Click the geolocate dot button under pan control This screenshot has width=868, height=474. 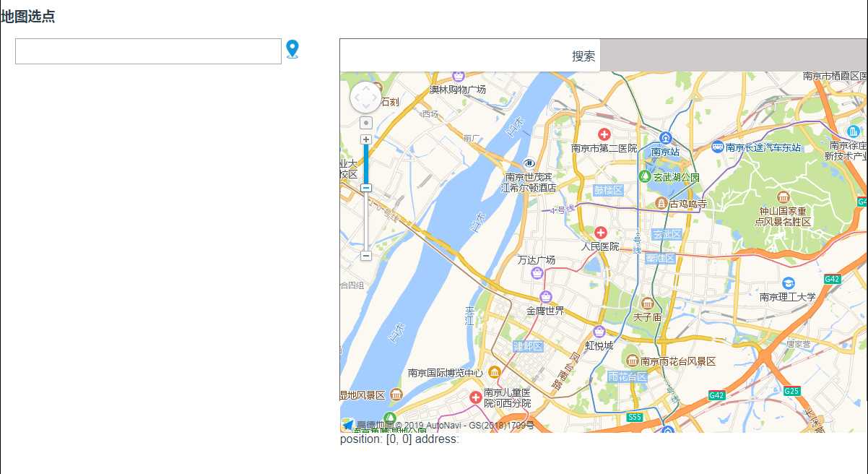tap(366, 124)
